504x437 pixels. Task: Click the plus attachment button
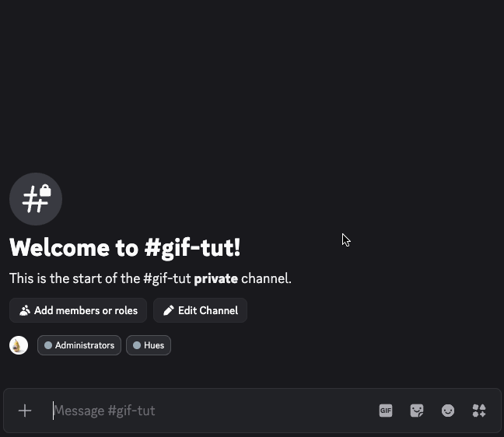pyautogui.click(x=25, y=411)
